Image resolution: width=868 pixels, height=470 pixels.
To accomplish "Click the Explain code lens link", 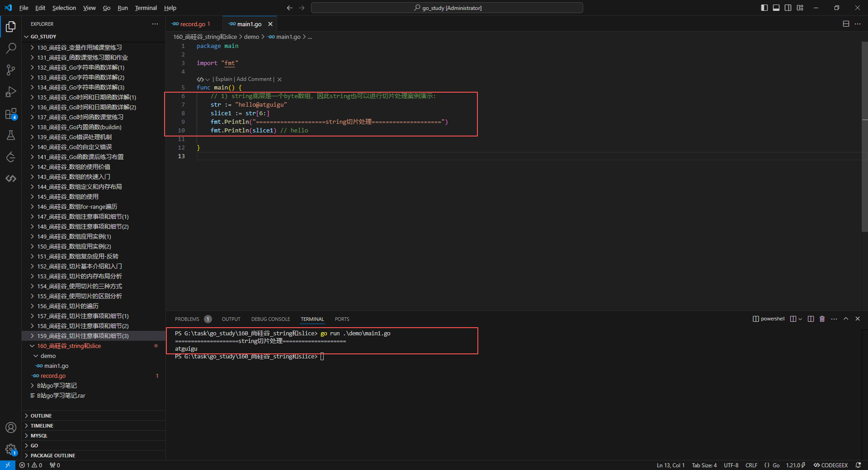I will pos(224,79).
